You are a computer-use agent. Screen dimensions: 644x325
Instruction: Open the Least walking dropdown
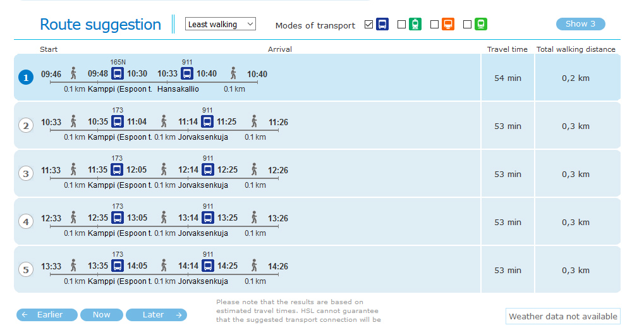coord(221,24)
